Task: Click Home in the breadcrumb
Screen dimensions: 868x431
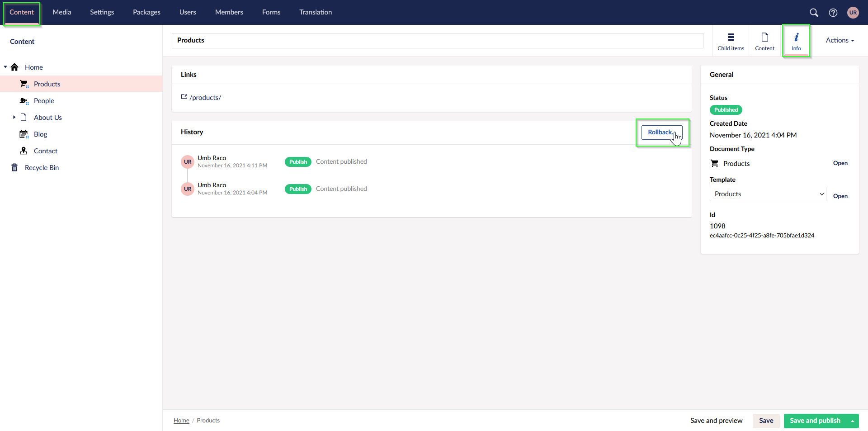Action: point(181,421)
